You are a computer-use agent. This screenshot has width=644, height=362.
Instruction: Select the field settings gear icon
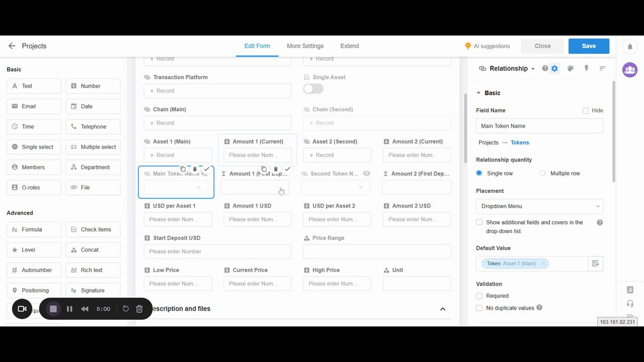coord(554,68)
